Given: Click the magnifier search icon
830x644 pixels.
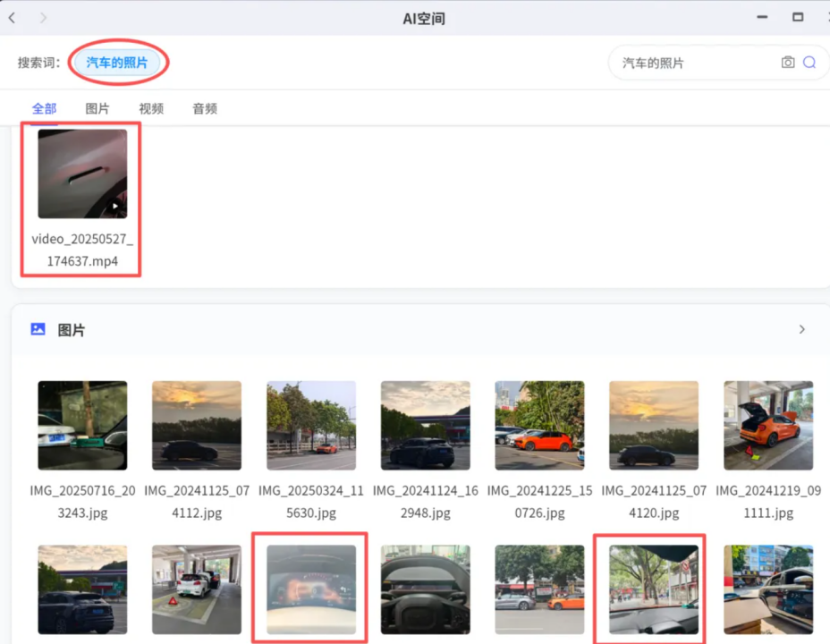Looking at the screenshot, I should [809, 63].
